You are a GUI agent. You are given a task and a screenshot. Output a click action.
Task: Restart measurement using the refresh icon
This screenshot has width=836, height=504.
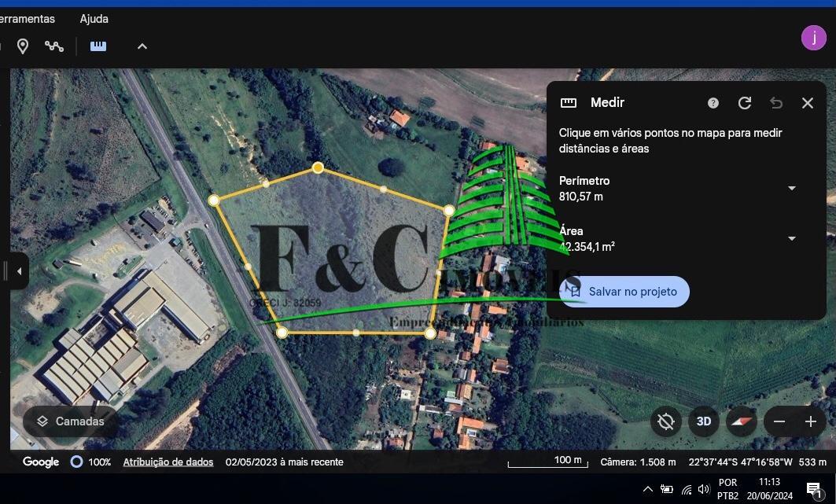744,102
